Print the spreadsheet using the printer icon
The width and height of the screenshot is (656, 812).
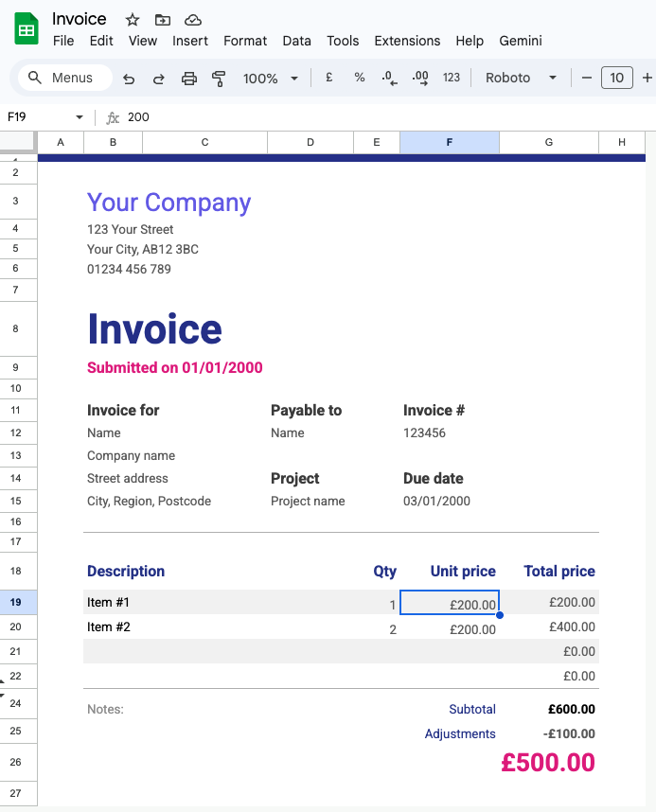coord(189,79)
